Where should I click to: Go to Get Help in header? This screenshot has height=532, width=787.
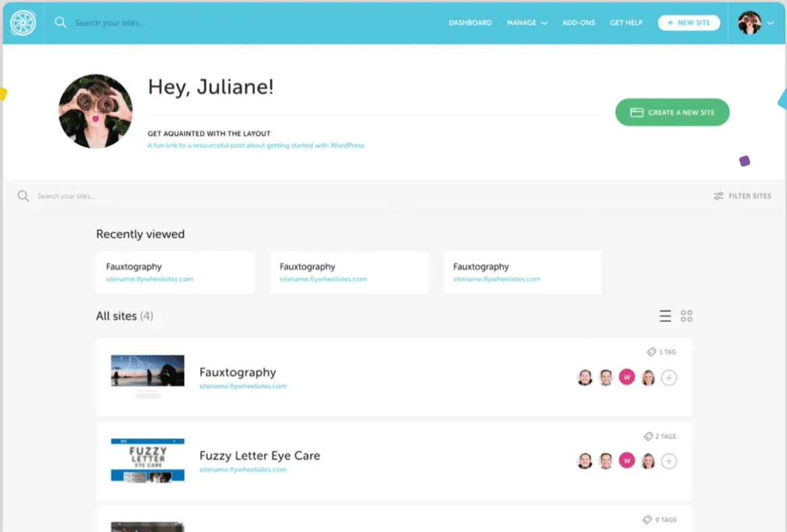626,23
